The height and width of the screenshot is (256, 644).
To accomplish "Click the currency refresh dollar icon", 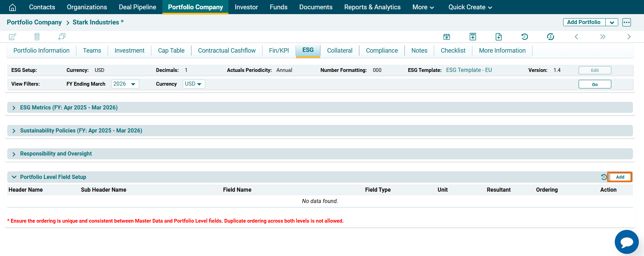I will click(550, 37).
